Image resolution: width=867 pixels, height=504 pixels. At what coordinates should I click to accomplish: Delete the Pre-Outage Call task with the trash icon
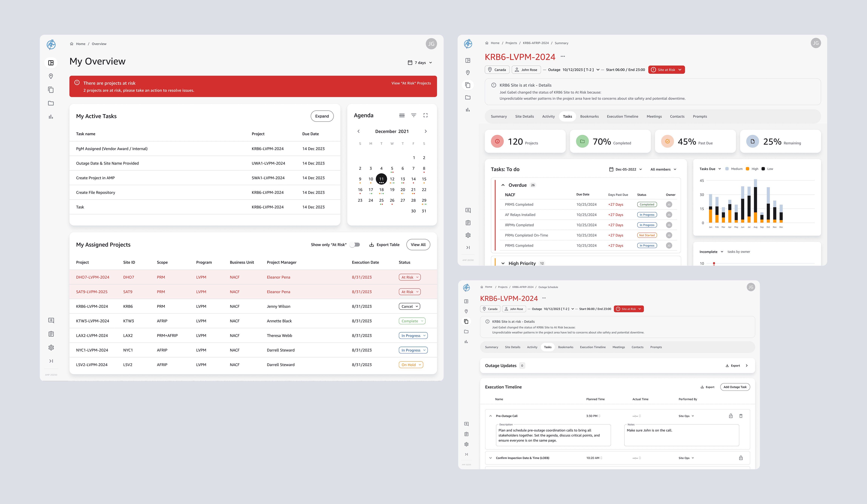click(741, 416)
